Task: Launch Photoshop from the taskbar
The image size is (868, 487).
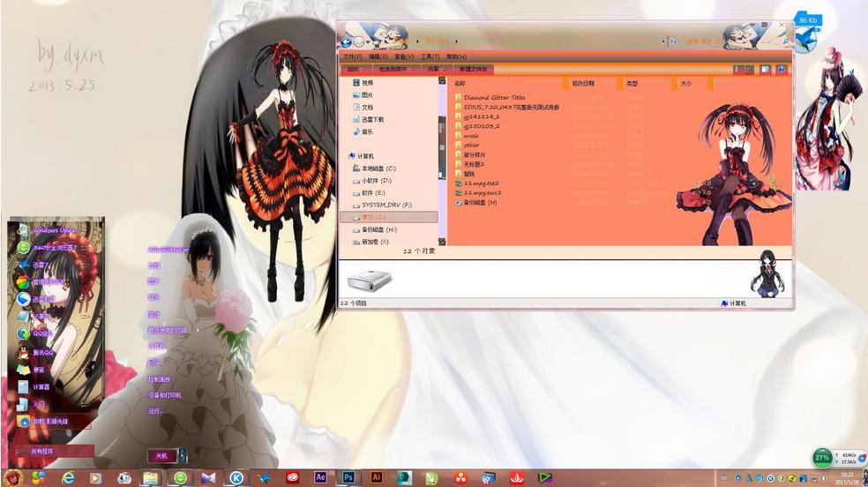Action: 348,477
